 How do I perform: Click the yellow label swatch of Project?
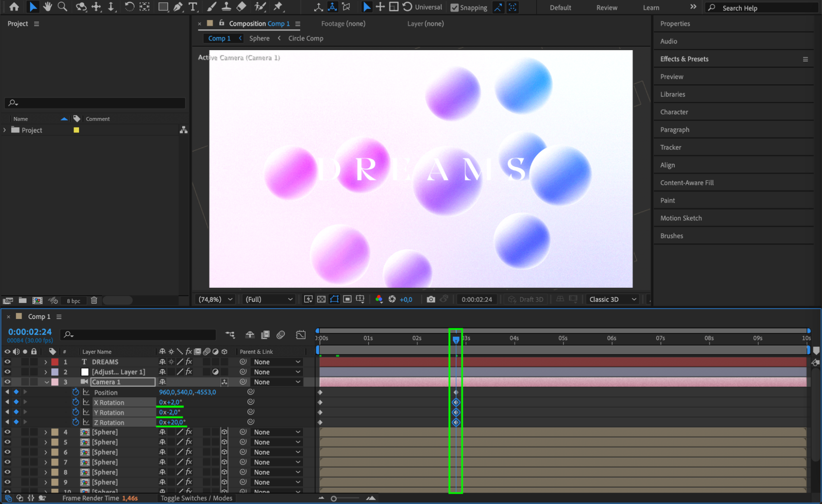click(76, 130)
